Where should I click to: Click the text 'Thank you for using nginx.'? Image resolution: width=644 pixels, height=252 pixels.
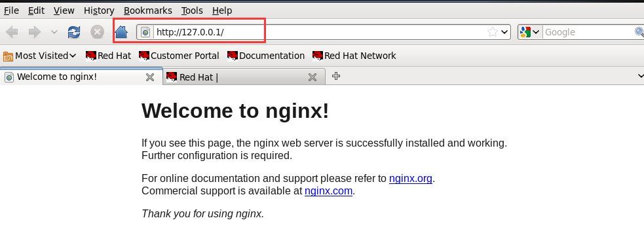203,214
